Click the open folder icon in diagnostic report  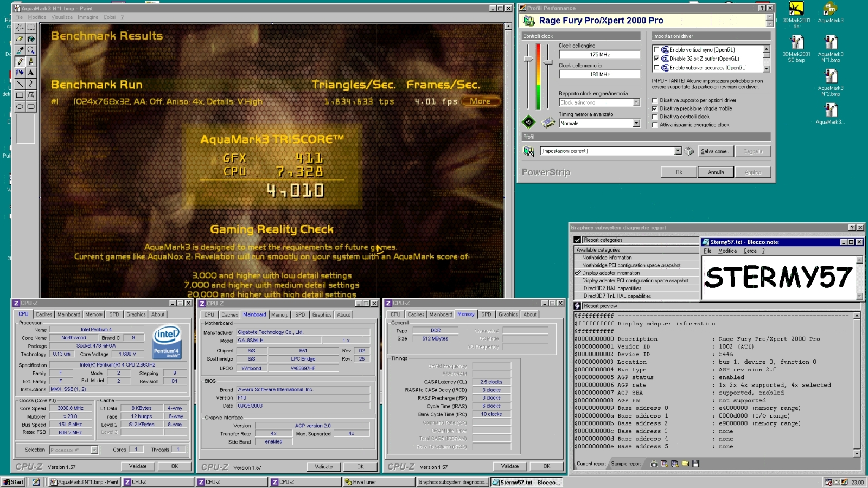(x=685, y=464)
